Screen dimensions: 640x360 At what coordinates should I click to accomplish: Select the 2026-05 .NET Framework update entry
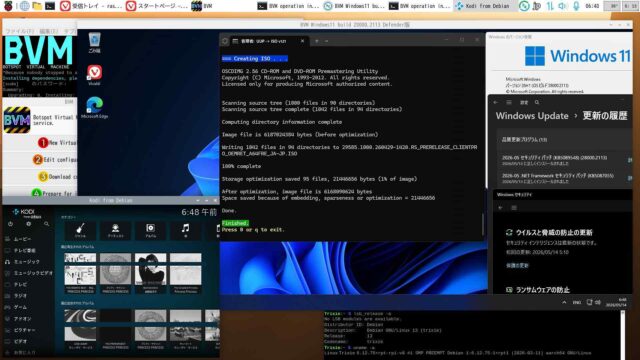[565, 178]
